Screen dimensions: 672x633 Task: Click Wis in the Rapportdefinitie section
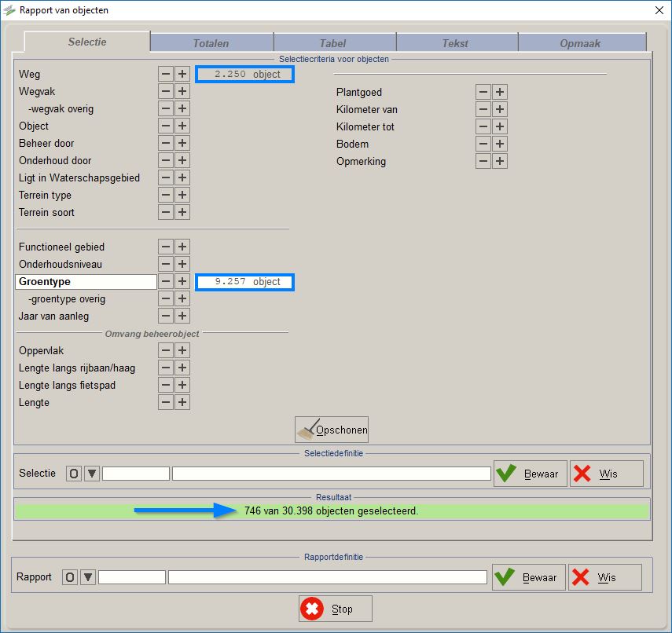[604, 577]
